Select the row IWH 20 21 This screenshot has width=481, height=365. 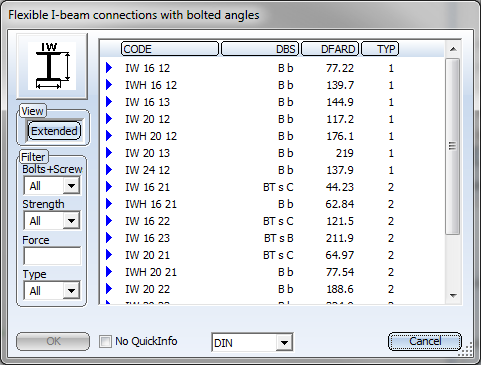tap(273, 272)
